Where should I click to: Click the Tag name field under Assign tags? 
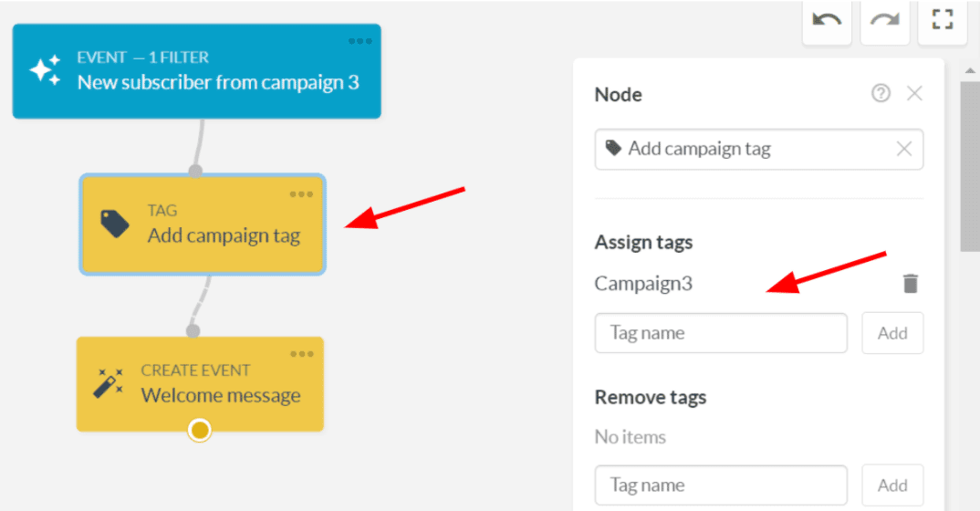pos(721,333)
